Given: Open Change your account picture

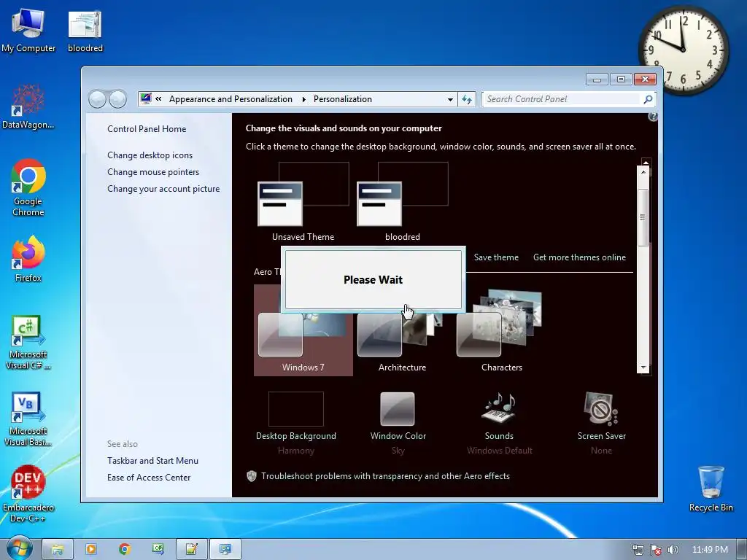Looking at the screenshot, I should click(x=163, y=189).
